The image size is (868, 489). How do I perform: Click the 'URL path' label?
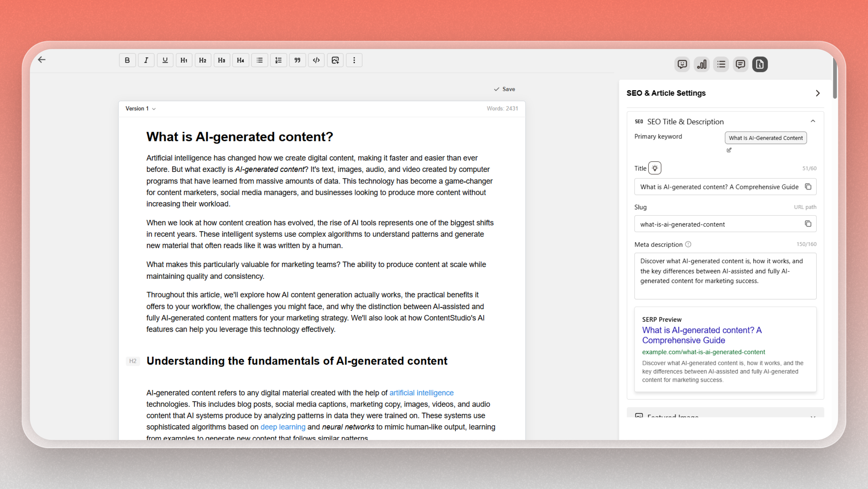point(805,207)
